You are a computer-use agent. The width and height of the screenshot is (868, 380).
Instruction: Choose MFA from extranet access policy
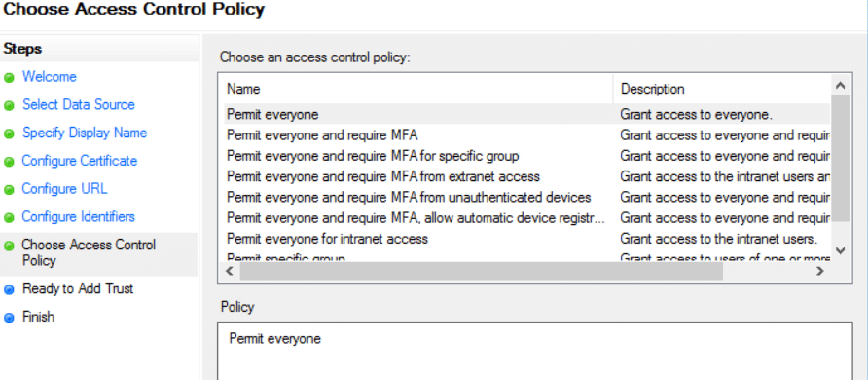tap(416, 176)
